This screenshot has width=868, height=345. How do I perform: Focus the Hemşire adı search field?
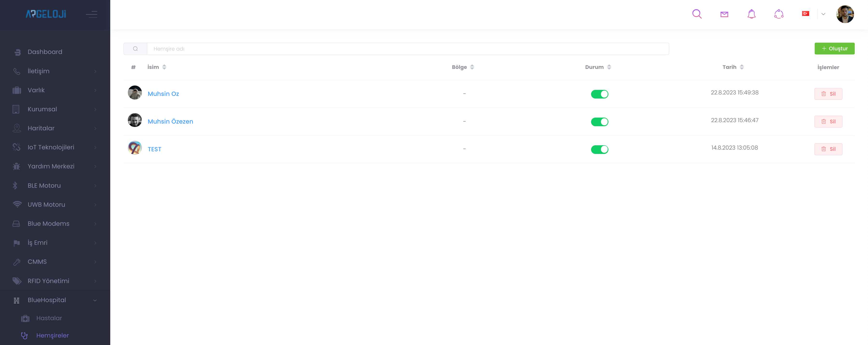click(x=407, y=49)
